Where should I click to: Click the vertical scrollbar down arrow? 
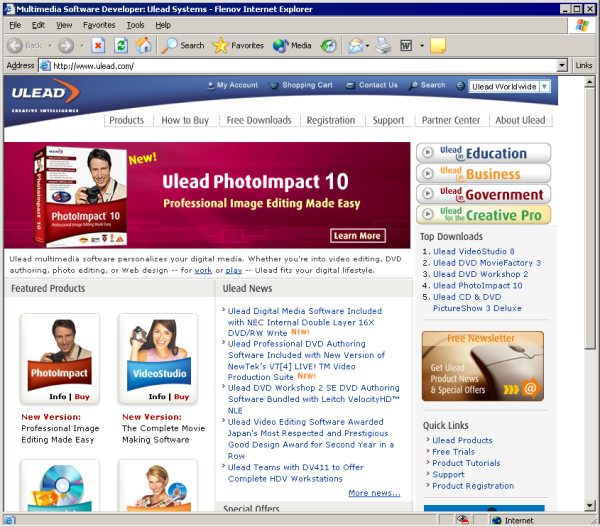pos(590,506)
